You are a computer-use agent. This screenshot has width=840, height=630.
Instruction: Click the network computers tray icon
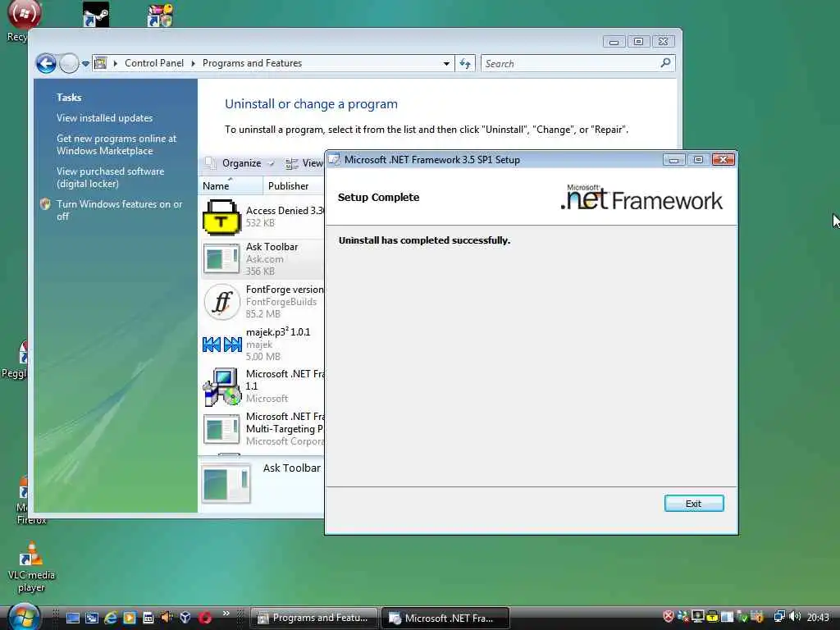(779, 617)
